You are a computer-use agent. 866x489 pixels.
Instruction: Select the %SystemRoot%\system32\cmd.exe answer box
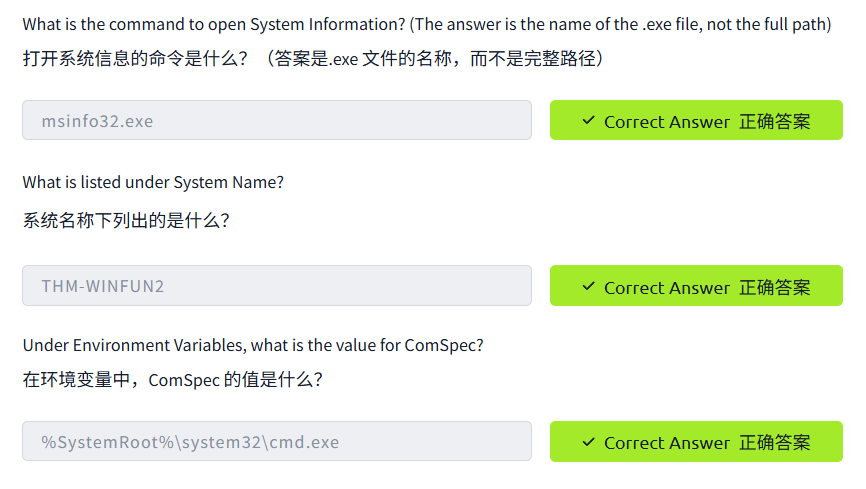(x=276, y=442)
